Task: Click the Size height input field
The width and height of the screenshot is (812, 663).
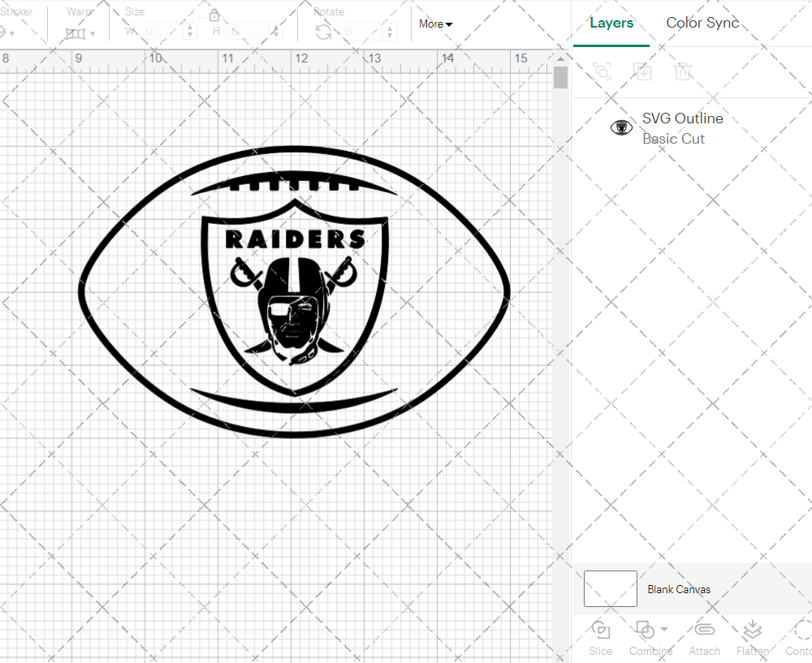Action: point(248,32)
